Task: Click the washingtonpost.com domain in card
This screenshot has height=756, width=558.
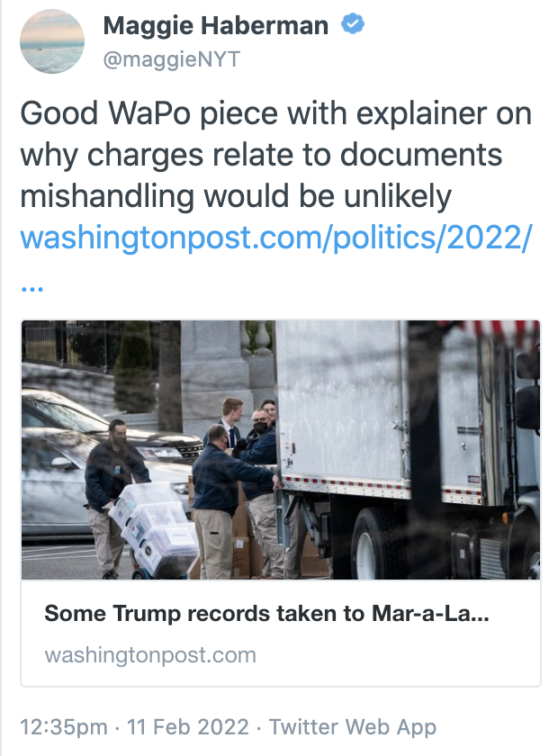Action: tap(150, 655)
